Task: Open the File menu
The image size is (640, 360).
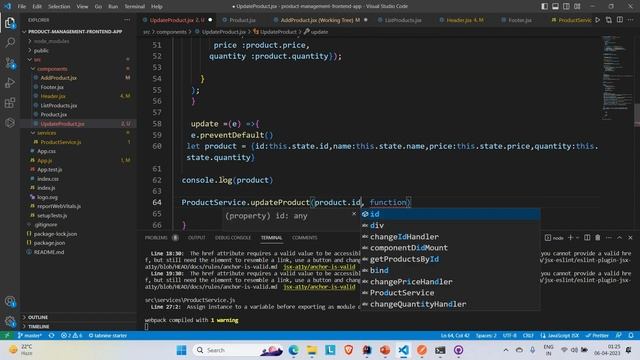Action: pyautogui.click(x=22, y=7)
